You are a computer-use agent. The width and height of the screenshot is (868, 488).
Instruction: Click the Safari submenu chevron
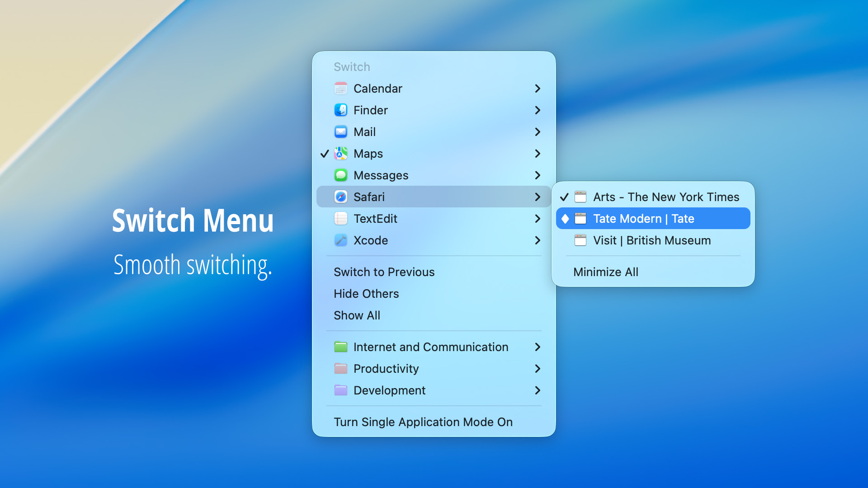pyautogui.click(x=538, y=197)
